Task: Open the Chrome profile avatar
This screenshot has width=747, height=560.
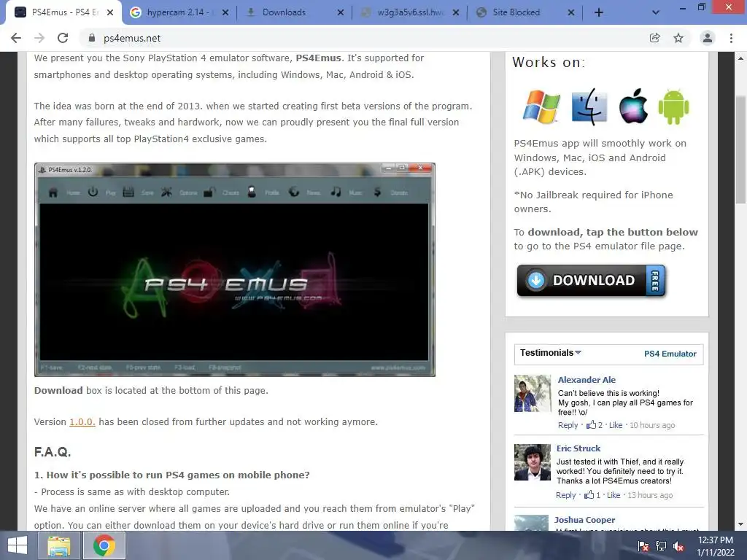Action: point(708,38)
